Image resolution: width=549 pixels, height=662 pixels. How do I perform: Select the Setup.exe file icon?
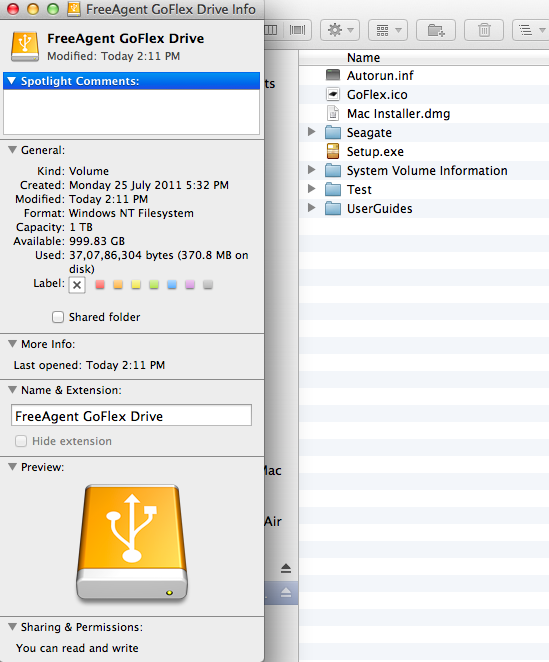click(333, 151)
